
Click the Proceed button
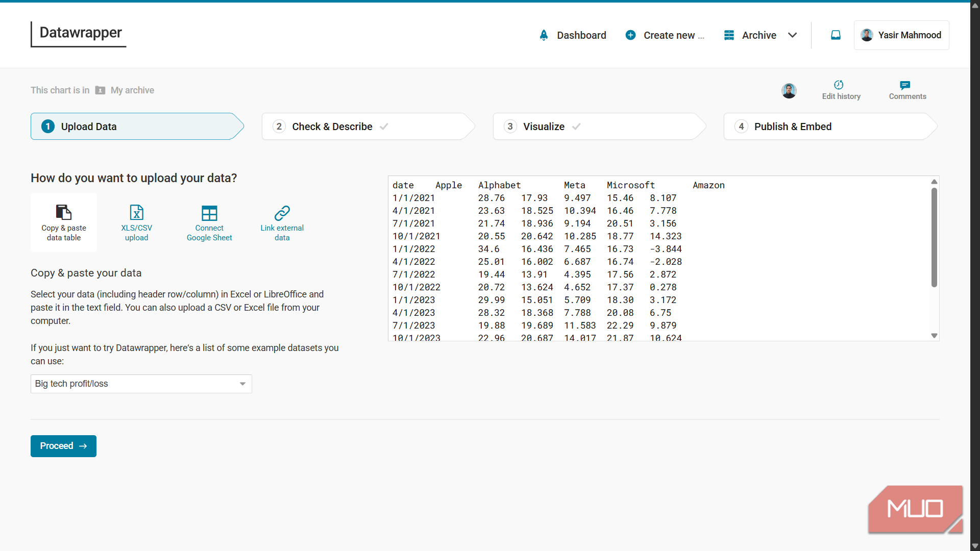point(63,446)
